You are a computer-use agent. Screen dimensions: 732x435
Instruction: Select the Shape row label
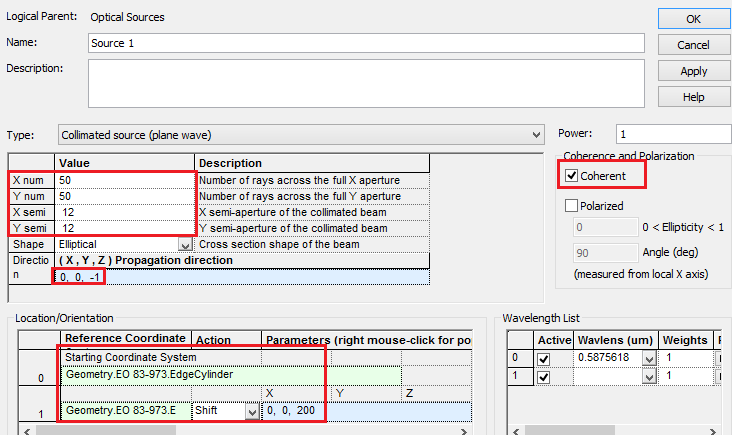[31, 245]
